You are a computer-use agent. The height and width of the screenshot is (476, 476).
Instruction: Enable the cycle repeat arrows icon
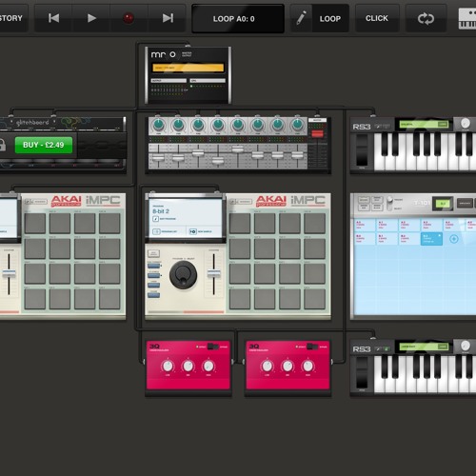tap(426, 19)
